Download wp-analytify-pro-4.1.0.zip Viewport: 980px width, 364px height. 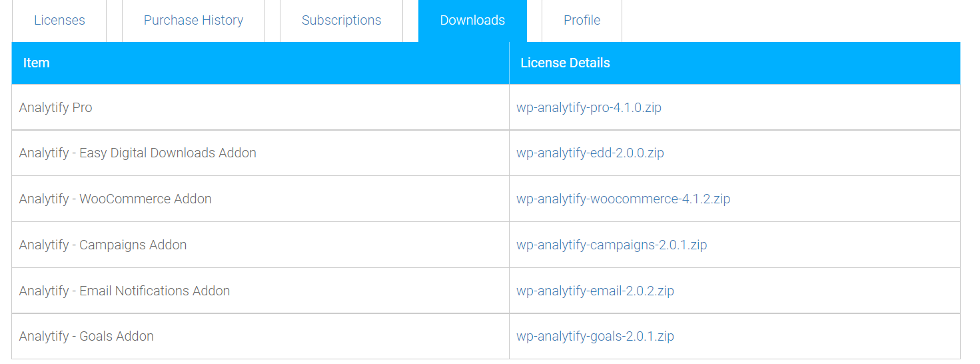589,107
